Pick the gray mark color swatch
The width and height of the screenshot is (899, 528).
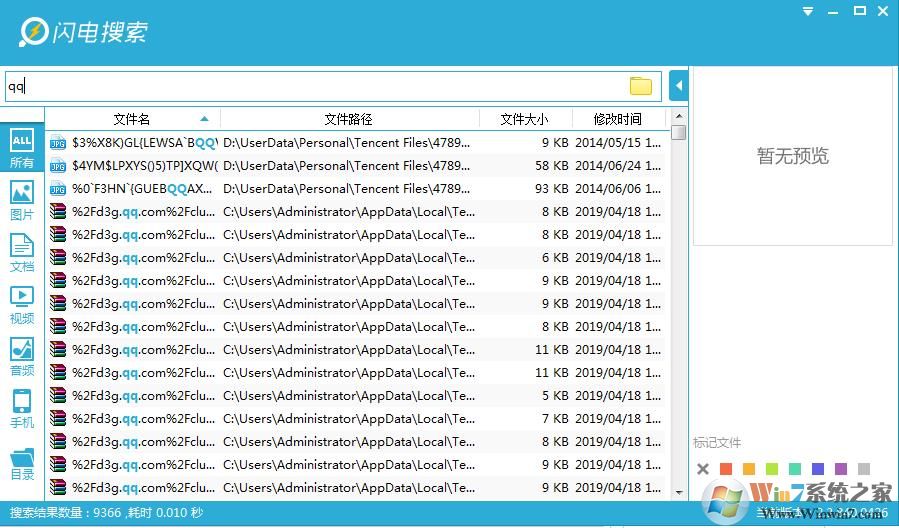[x=863, y=469]
